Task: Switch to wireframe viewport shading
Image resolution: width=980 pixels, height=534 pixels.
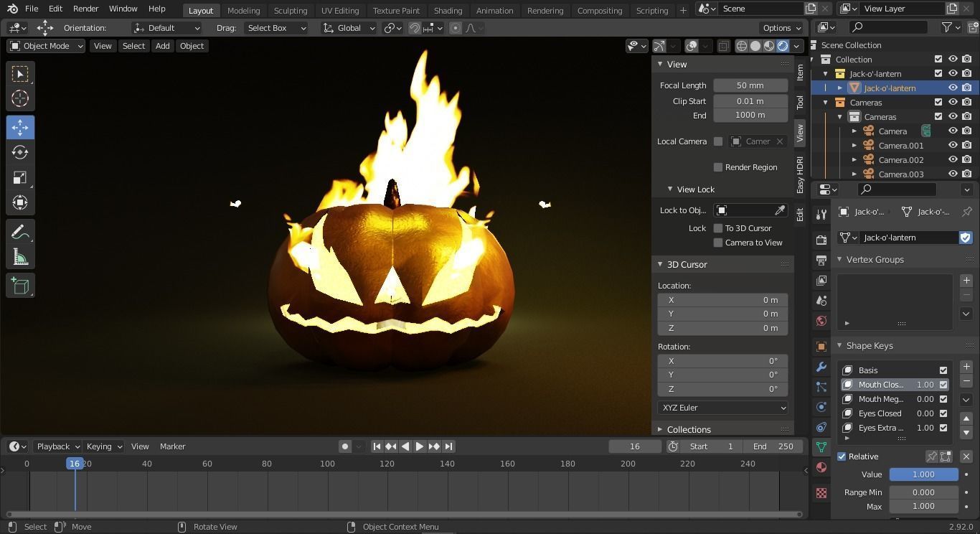Action: (x=742, y=46)
